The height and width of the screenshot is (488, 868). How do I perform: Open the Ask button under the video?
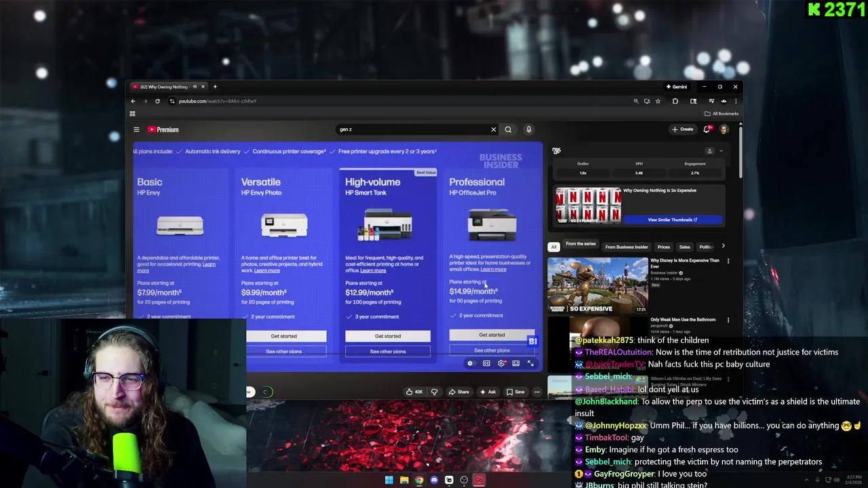click(x=488, y=392)
